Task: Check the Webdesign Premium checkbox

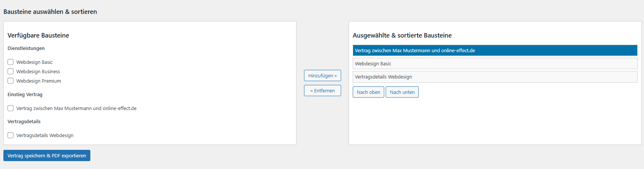Action: pyautogui.click(x=10, y=81)
